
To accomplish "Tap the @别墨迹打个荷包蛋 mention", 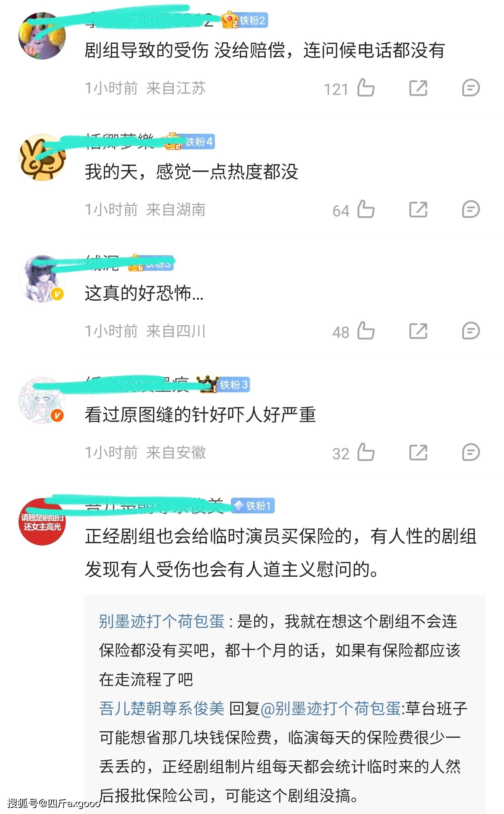I will [331, 709].
